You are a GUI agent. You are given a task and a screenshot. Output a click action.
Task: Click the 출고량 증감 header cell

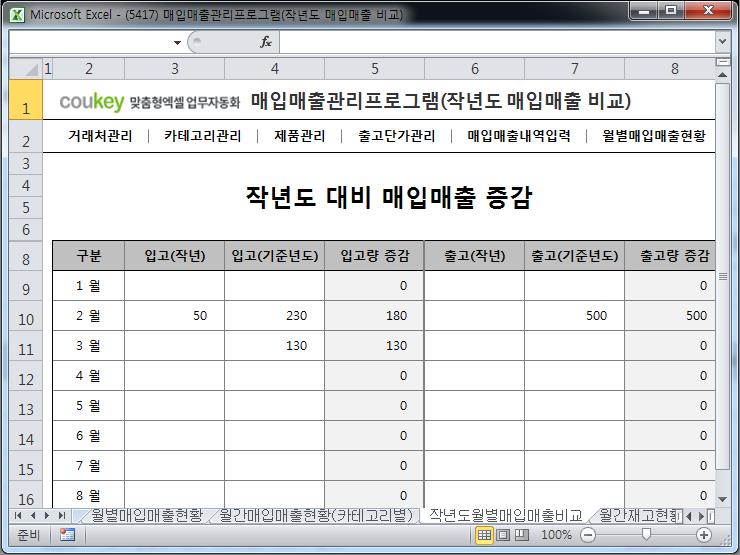[x=670, y=256]
